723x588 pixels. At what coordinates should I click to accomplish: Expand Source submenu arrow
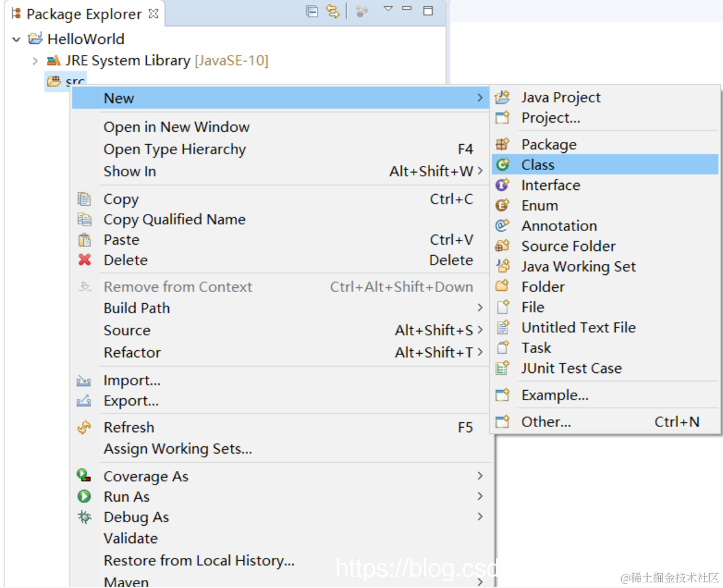pyautogui.click(x=480, y=330)
